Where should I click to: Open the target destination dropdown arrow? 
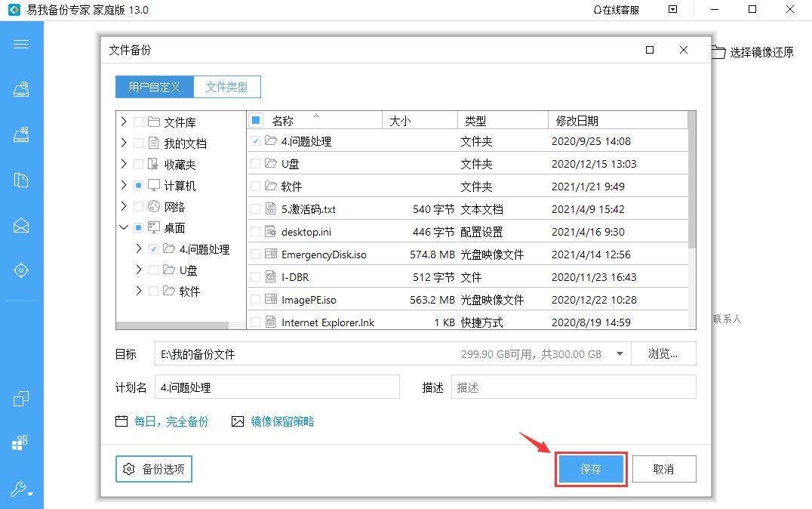(620, 354)
